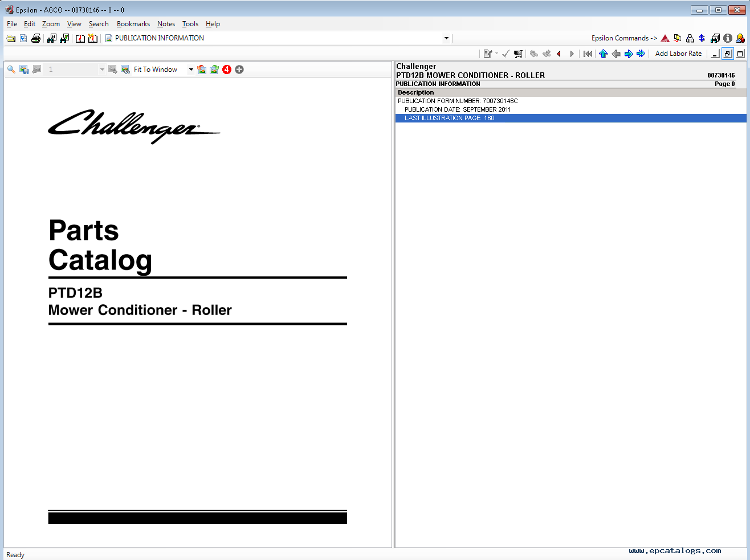Click the save image icon
Viewport: 750px width, 560px height.
coord(24,70)
